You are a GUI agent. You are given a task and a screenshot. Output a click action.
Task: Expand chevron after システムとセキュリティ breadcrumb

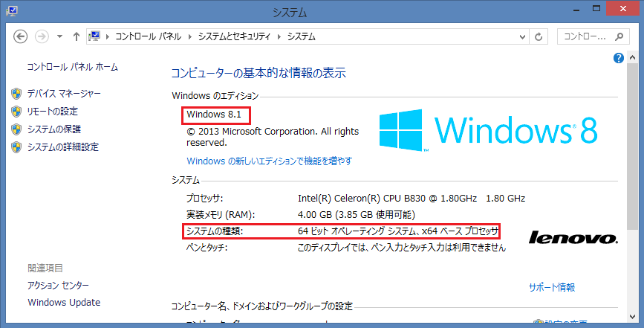click(x=279, y=36)
